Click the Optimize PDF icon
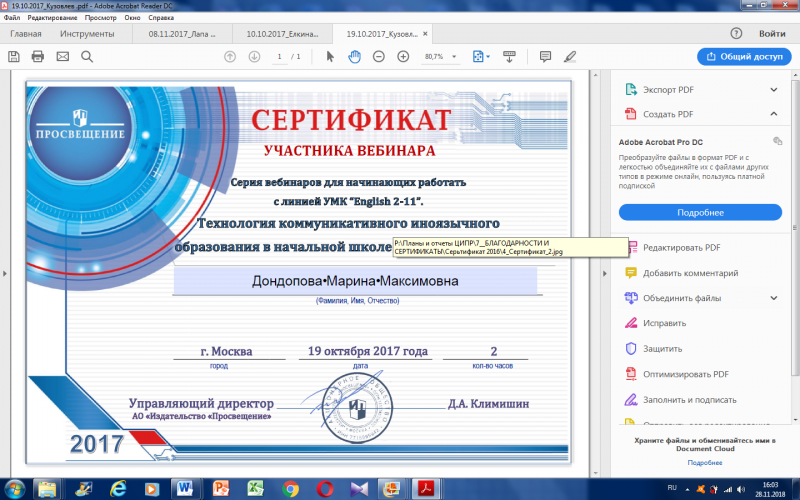Viewport: 800px width, 500px height. point(631,374)
